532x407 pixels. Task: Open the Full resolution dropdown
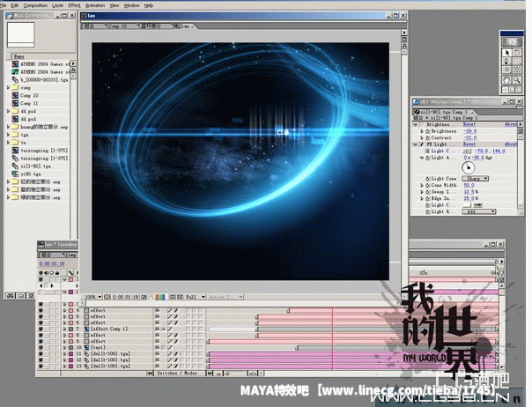196,297
